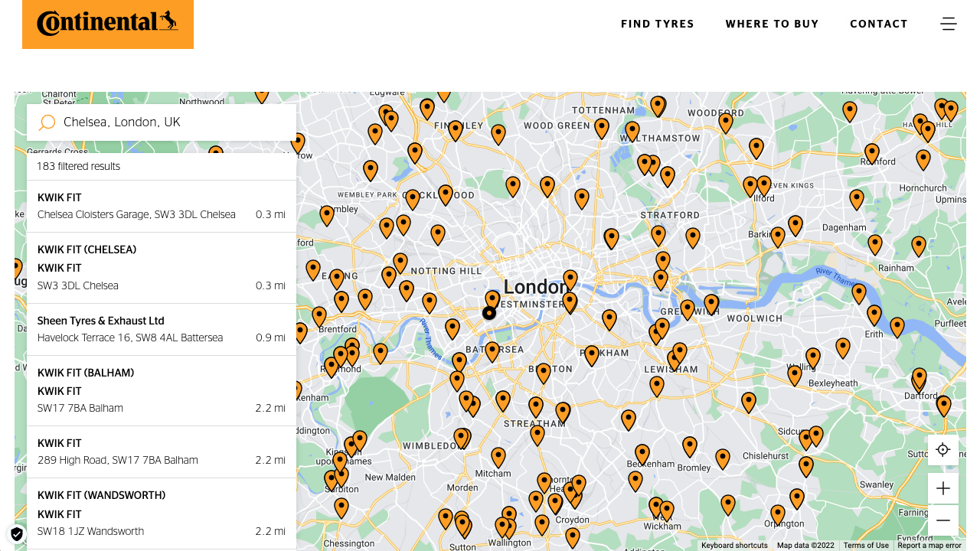This screenshot has width=980, height=551.
Task: Open the hamburger menu icon
Action: [x=949, y=24]
